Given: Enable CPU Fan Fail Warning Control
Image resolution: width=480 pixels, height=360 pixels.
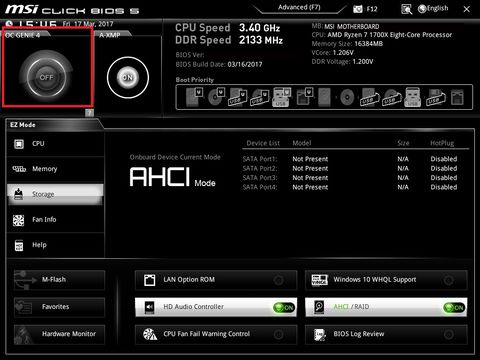Looking at the screenshot, I should (x=216, y=334).
